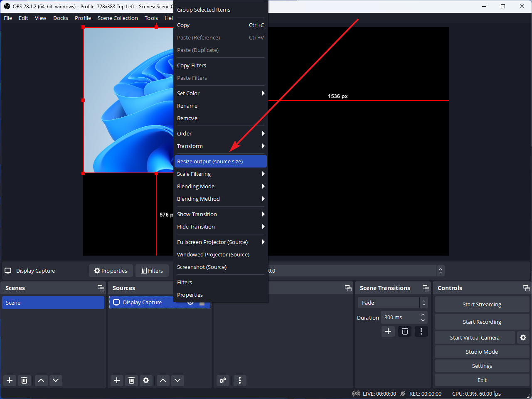Click Start Virtual Camera

475,337
